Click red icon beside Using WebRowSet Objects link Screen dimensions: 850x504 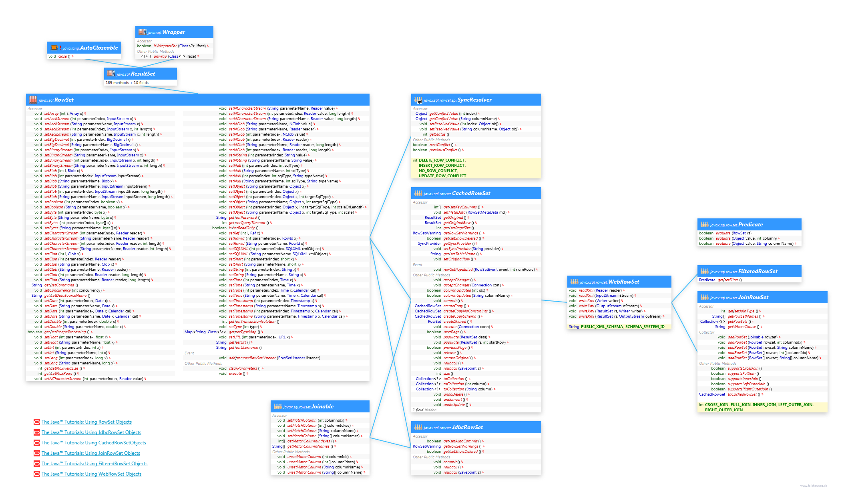(37, 474)
